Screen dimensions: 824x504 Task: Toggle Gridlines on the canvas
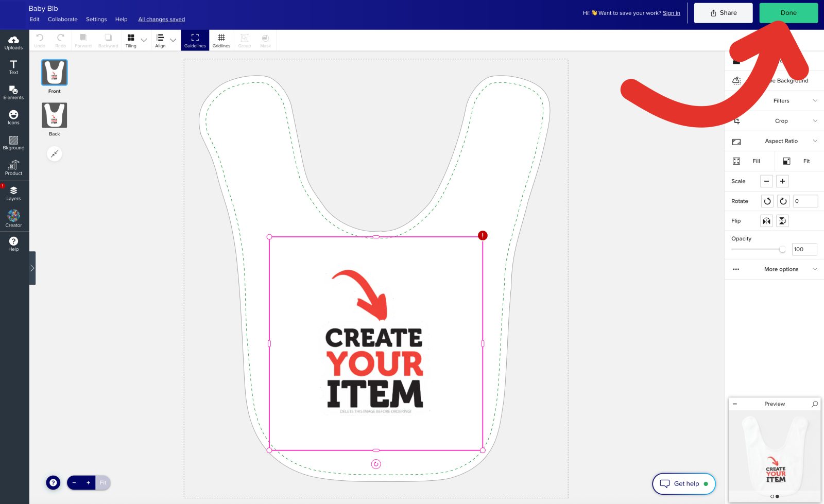tap(221, 41)
